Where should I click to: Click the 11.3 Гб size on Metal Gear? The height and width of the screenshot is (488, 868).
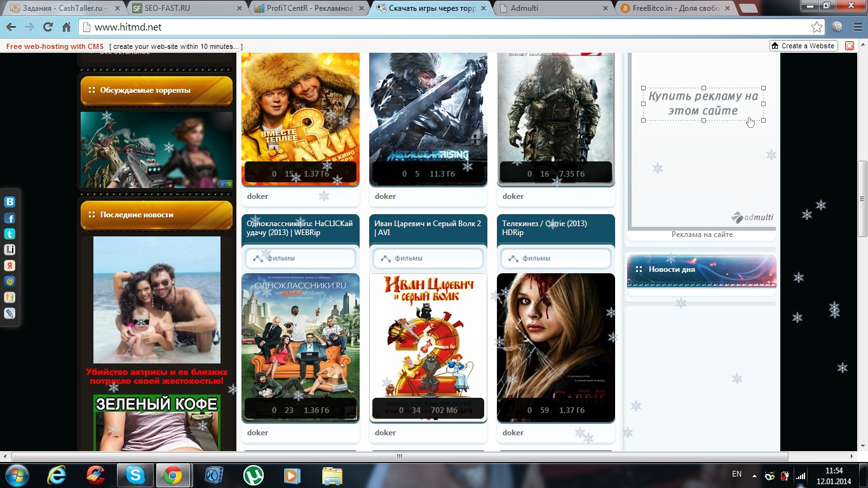(x=443, y=174)
